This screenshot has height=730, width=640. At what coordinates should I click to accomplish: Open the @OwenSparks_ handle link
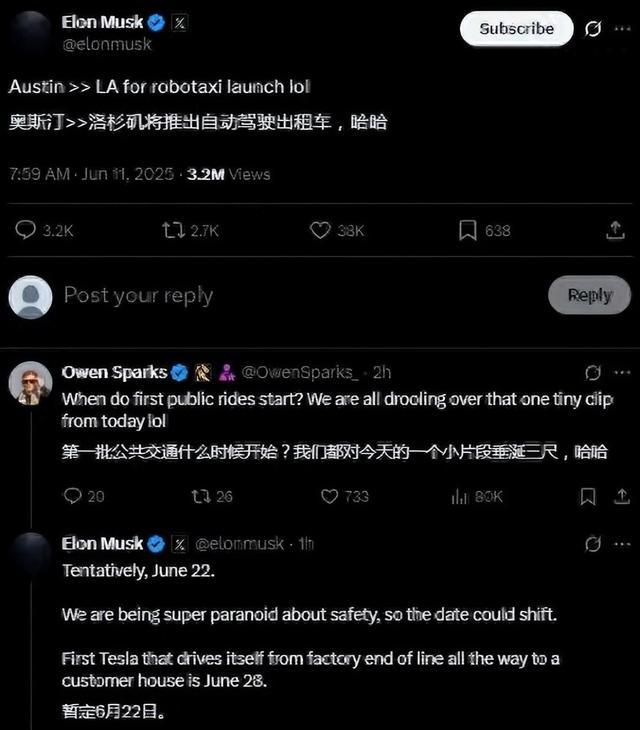click(300, 372)
